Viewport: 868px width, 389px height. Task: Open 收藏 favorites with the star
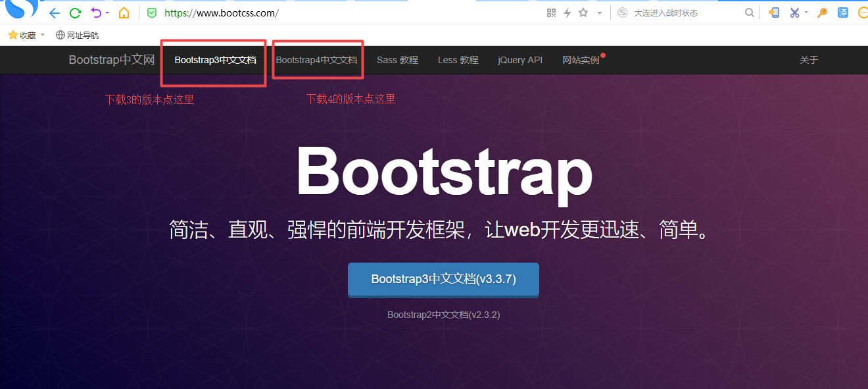(22, 35)
